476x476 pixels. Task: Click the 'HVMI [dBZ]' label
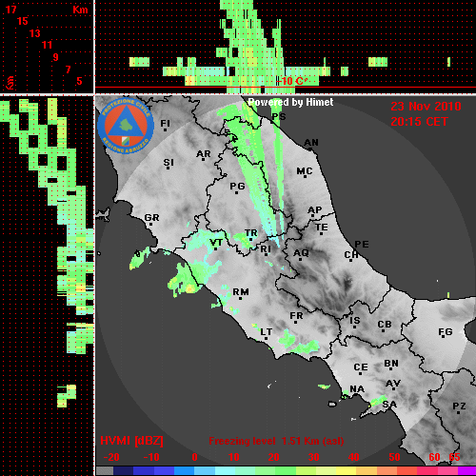(131, 441)
